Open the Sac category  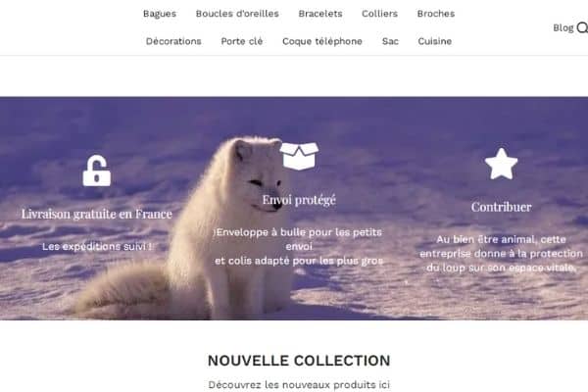(390, 41)
